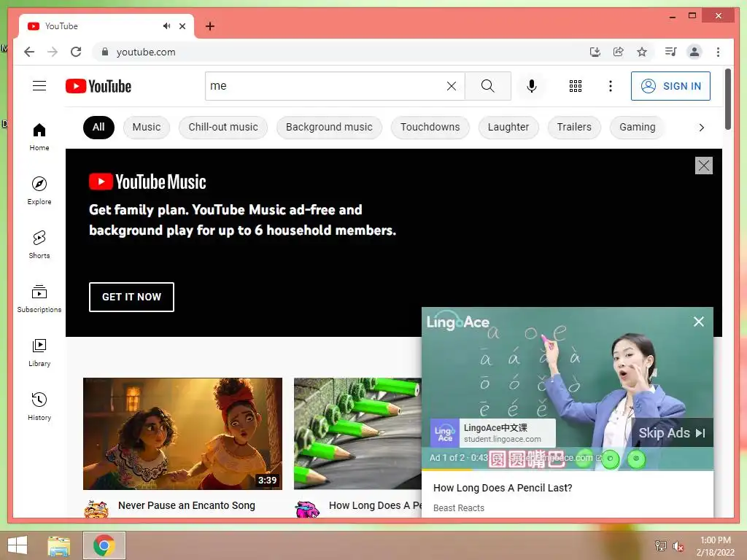The height and width of the screenshot is (560, 747).
Task: Open the pencil video channel avatar
Action: (x=307, y=508)
